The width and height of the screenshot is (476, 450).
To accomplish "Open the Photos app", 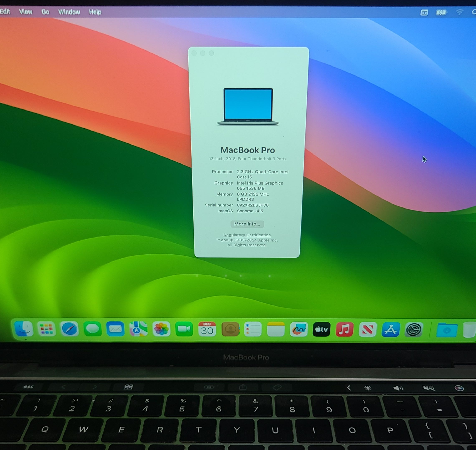I will point(161,329).
